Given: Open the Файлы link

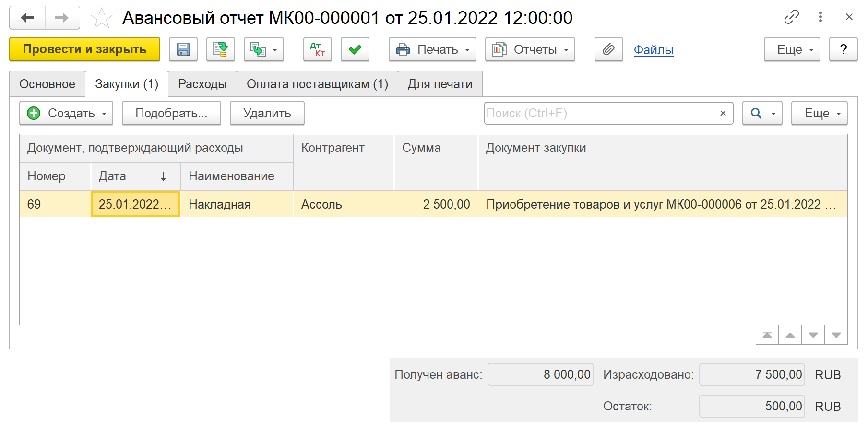Looking at the screenshot, I should point(654,50).
